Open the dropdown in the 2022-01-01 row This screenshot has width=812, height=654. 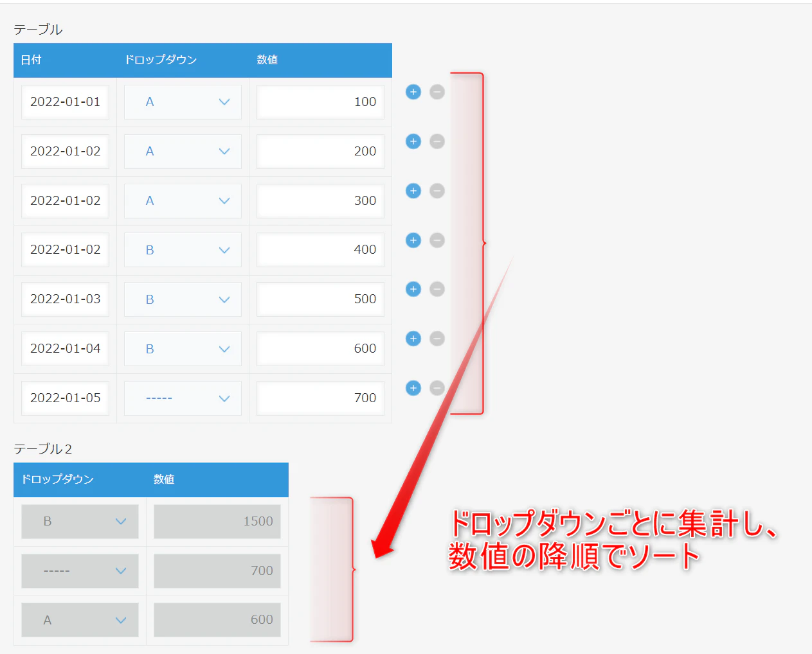click(183, 102)
